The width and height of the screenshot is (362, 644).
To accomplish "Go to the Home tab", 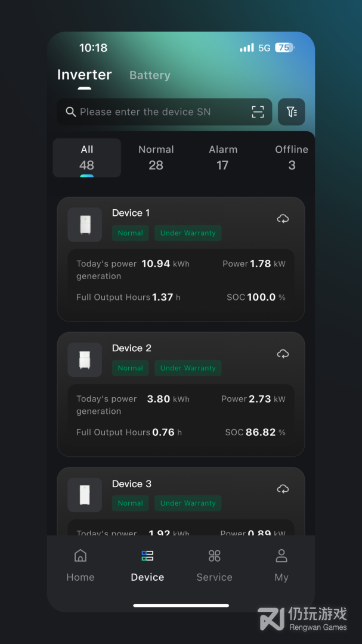I will [x=81, y=566].
